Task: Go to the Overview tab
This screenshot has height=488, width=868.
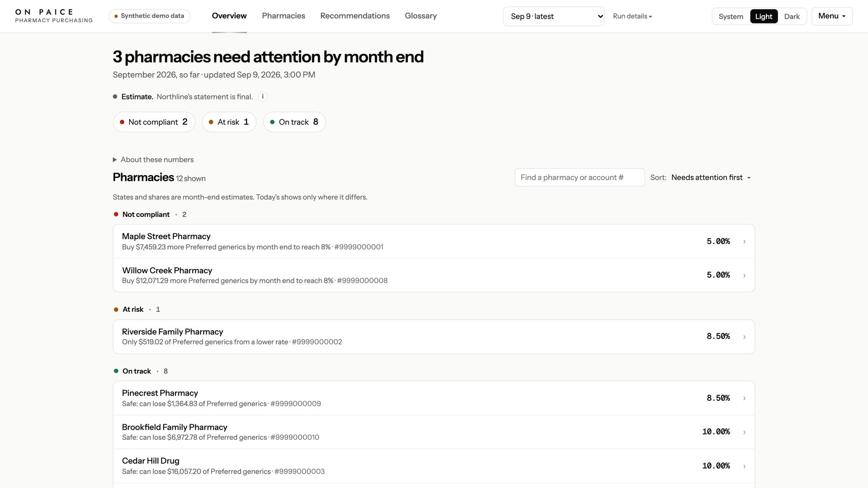Action: pyautogui.click(x=229, y=16)
